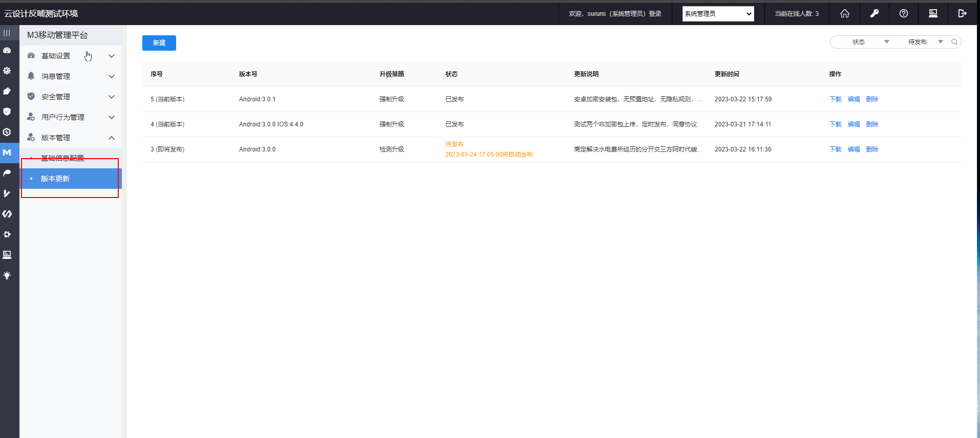Expand the 用户行为管理 chevron
This screenshot has height=438, width=980.
coord(112,117)
